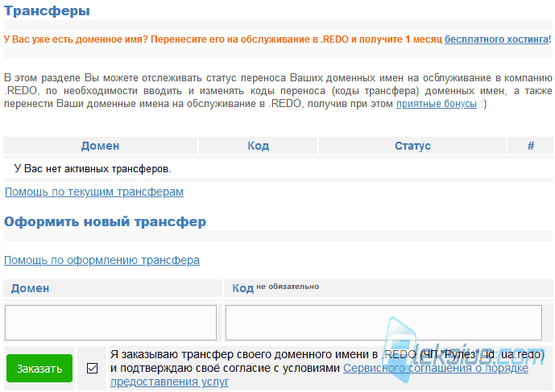Screen dimensions: 555x392
Task: Open 'Помощь по оформлению трансфера' link
Action: tap(102, 260)
